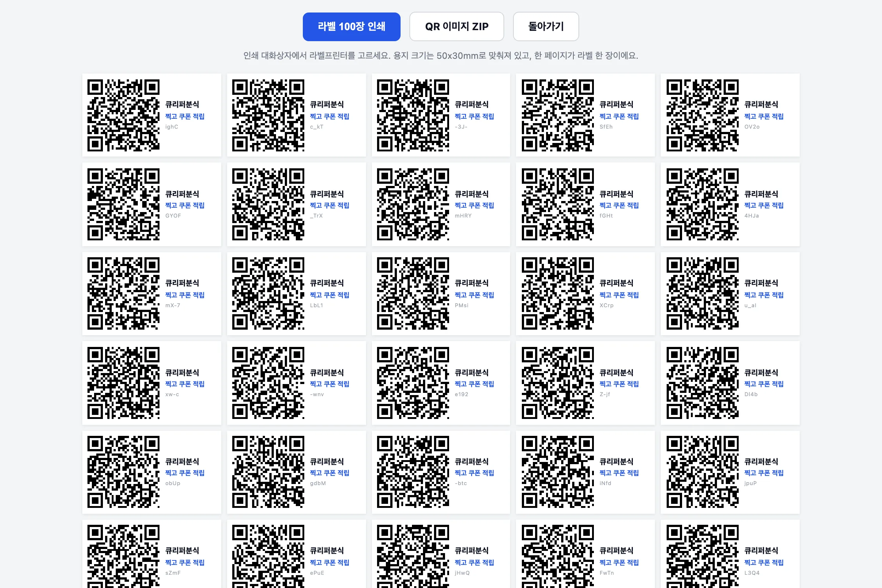Select the QR code labeled XCrp
The image size is (882, 588).
pos(557,294)
